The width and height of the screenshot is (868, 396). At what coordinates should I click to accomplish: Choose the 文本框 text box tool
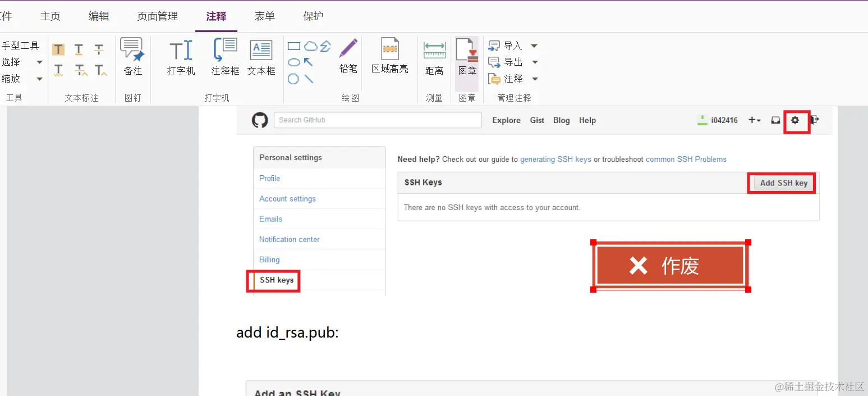pos(261,57)
